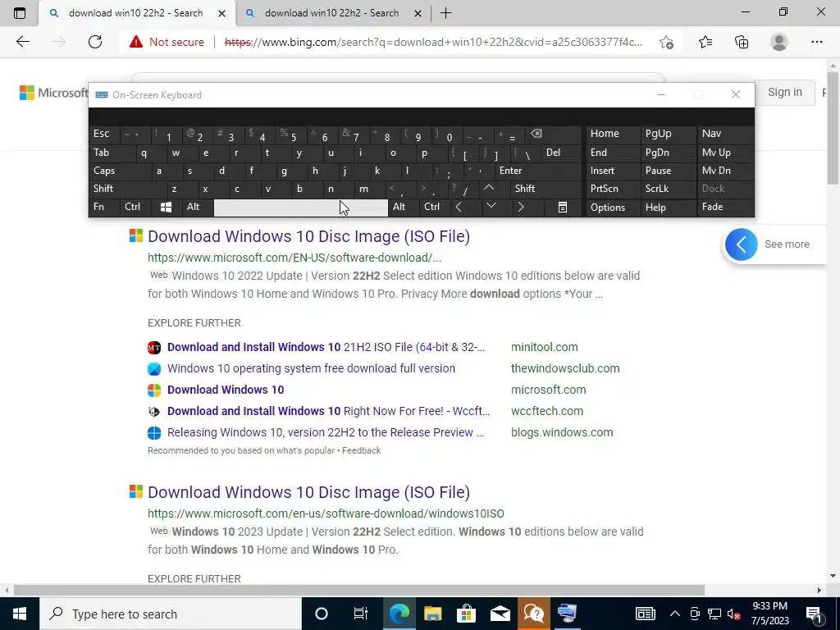The image size is (840, 630).
Task: Tap the spacebar on On-Screen Keyboard
Action: (x=300, y=208)
